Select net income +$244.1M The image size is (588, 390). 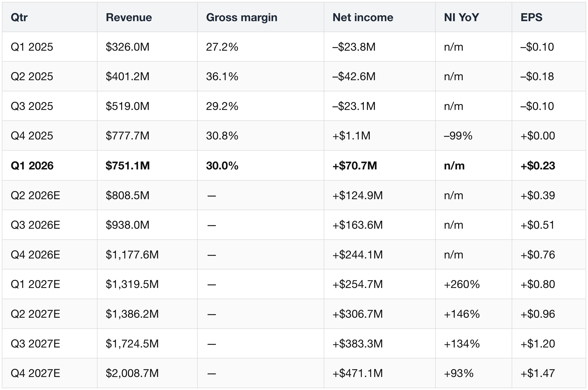point(357,255)
